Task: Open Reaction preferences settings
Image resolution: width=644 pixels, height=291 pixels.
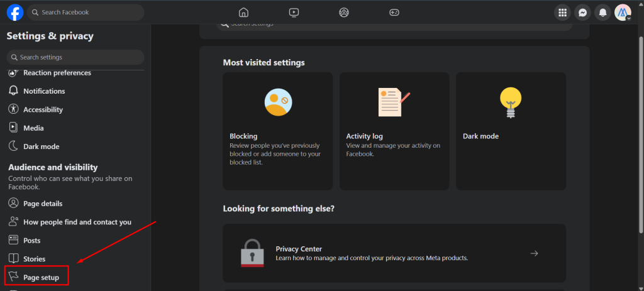Action: coord(75,73)
